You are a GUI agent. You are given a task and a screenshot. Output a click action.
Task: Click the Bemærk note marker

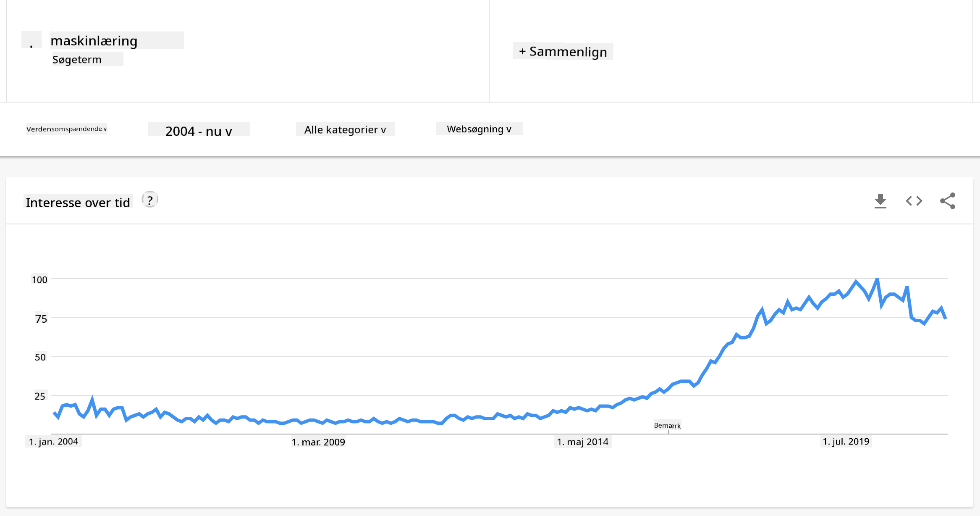[667, 426]
